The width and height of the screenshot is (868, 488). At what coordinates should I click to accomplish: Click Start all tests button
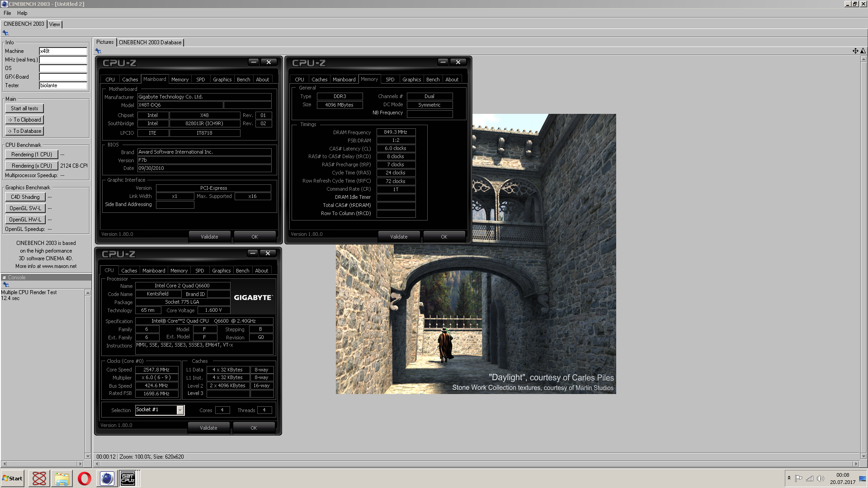[24, 108]
